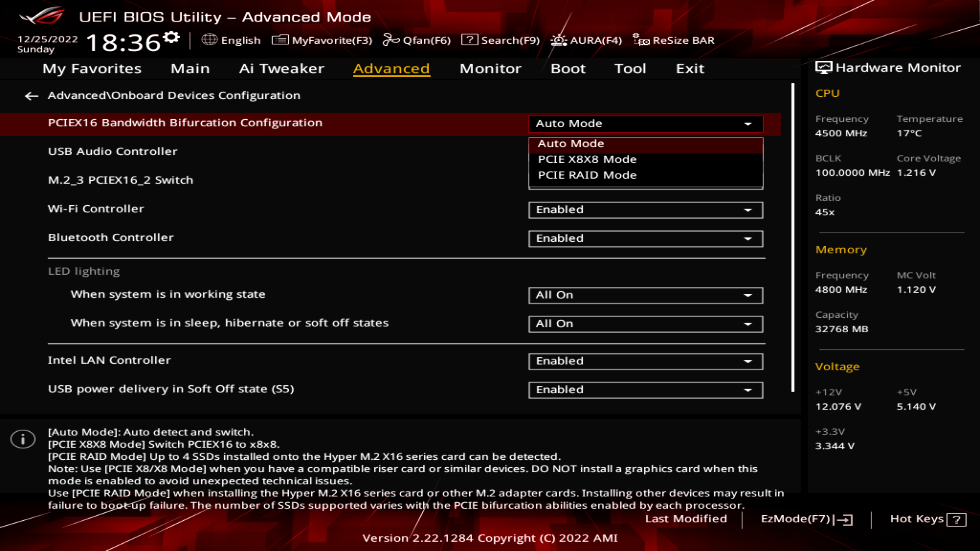Choose PCIE RAID Mode from the list
The width and height of the screenshot is (980, 551).
click(587, 175)
